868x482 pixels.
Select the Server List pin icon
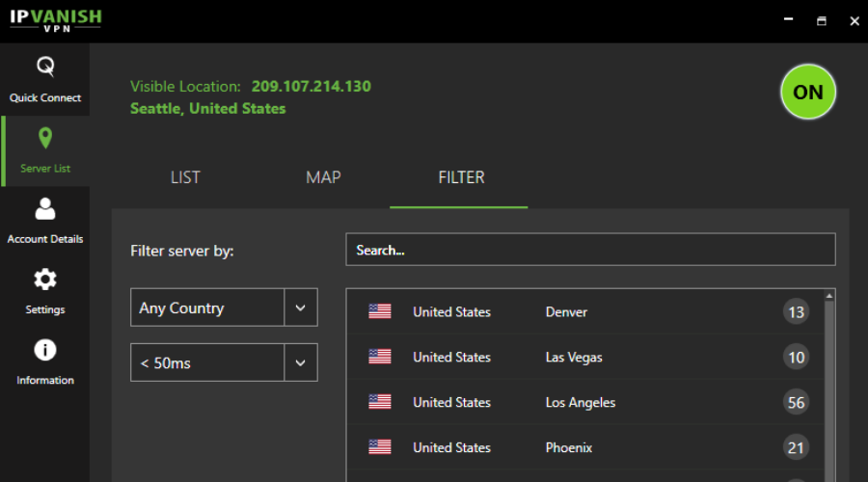tap(45, 139)
